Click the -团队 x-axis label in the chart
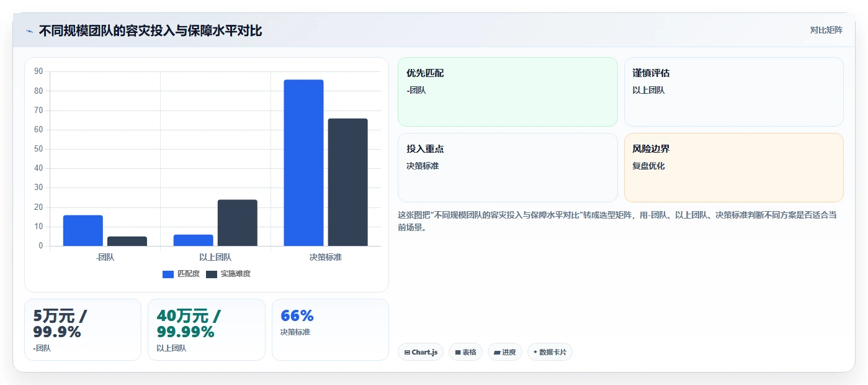The height and width of the screenshot is (385, 868). click(x=105, y=257)
